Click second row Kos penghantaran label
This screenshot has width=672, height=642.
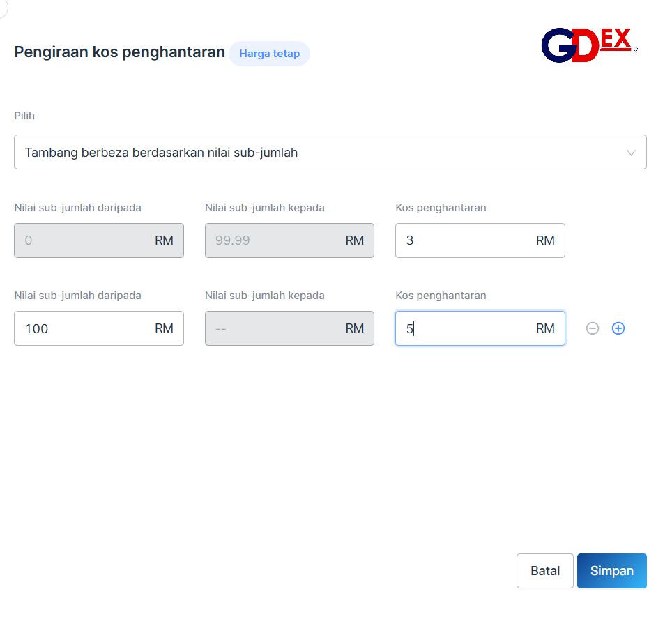(x=441, y=296)
